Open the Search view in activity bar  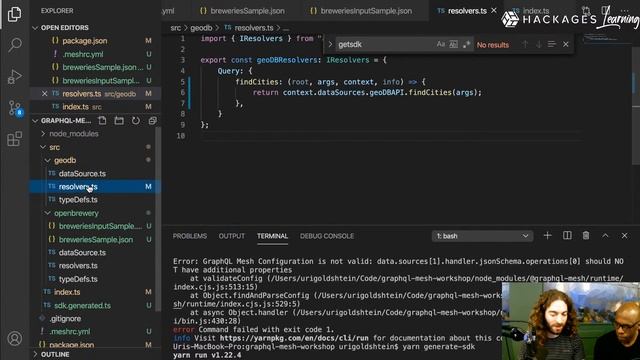pyautogui.click(x=15, y=44)
